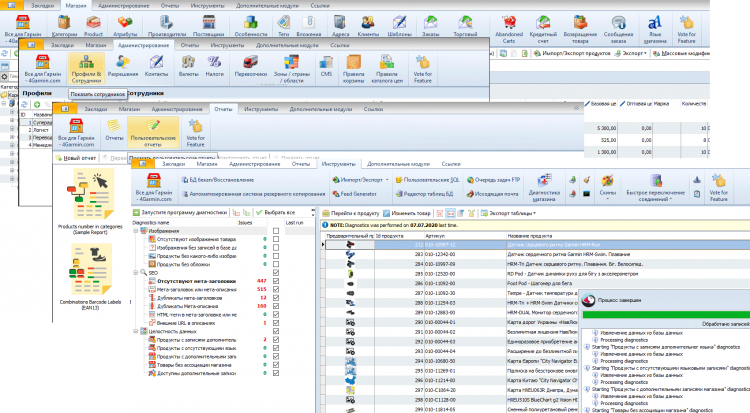Open Пользовательские отчеты in Отчеты ribbon

(153, 132)
